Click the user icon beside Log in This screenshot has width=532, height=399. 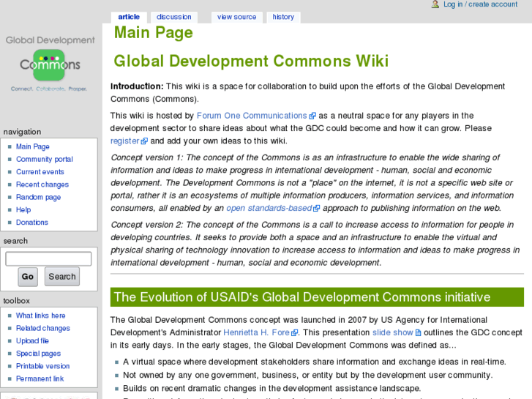coord(435,4)
